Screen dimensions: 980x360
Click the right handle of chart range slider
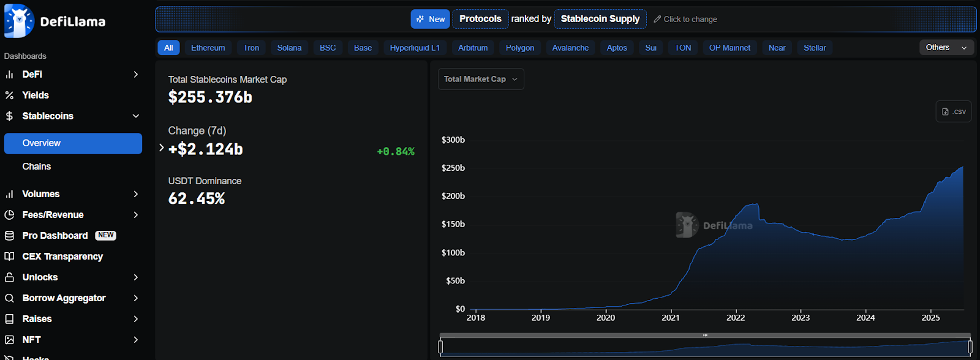(970, 347)
